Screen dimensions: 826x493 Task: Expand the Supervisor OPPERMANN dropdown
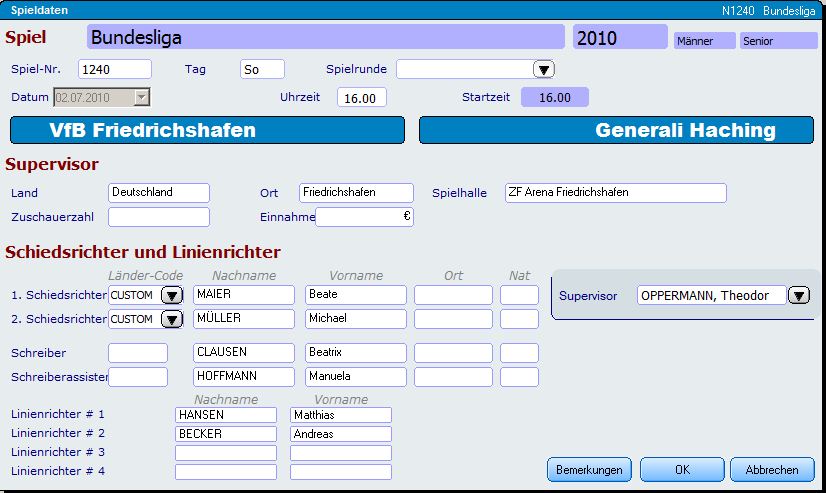tap(798, 295)
